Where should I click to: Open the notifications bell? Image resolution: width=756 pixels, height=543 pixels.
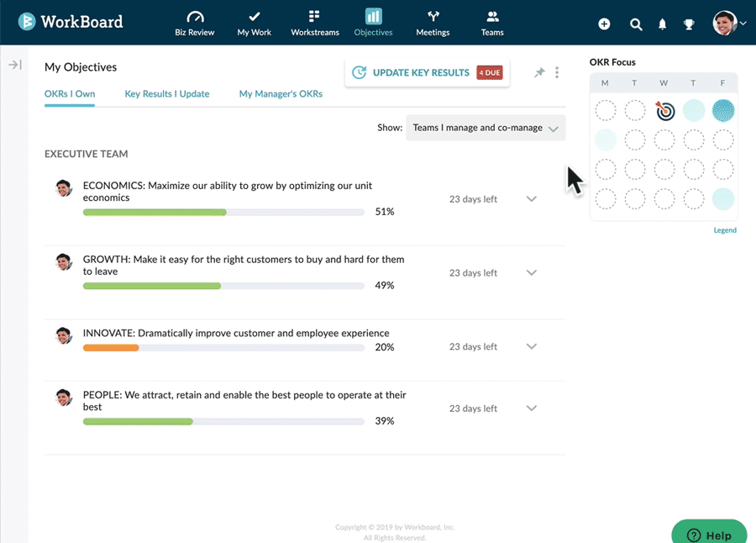663,24
